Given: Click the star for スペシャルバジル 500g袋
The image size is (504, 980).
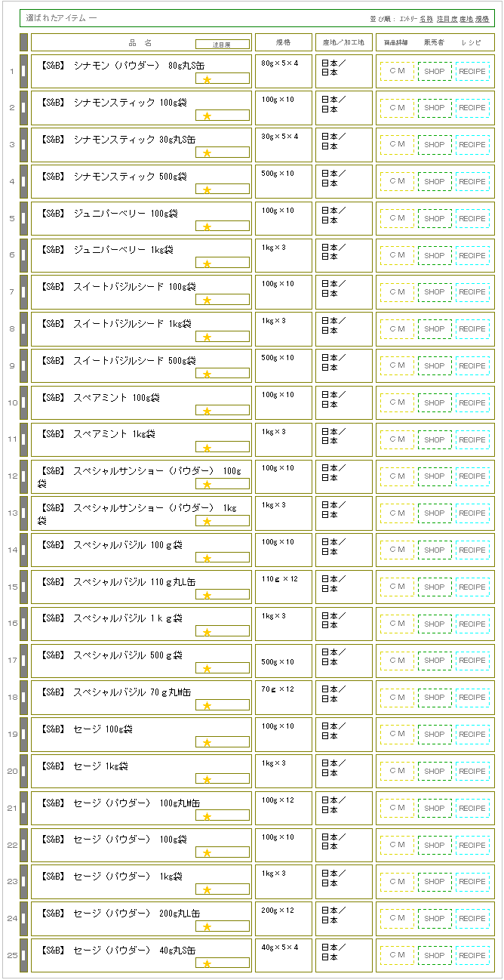Looking at the screenshot, I should click(x=207, y=669).
